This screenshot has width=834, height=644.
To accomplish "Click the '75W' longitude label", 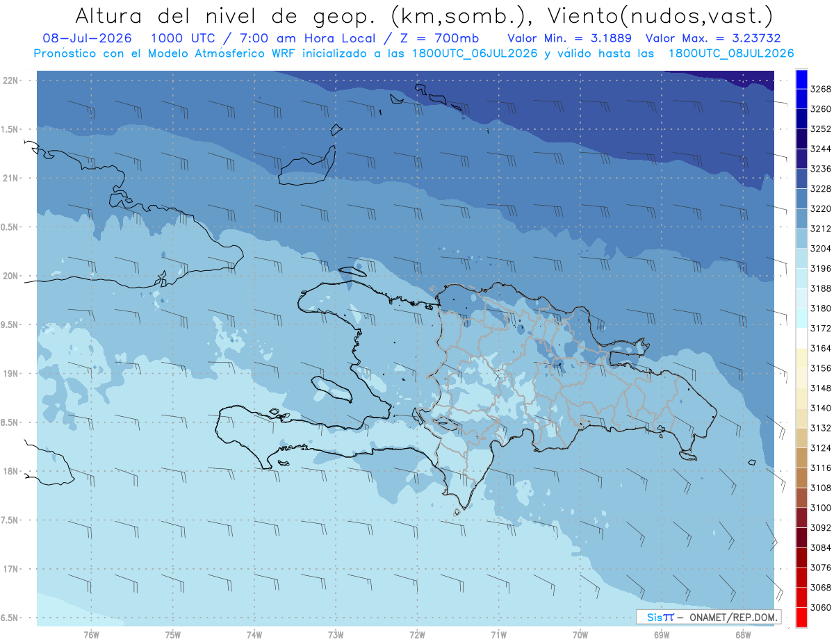I will click(x=173, y=635).
